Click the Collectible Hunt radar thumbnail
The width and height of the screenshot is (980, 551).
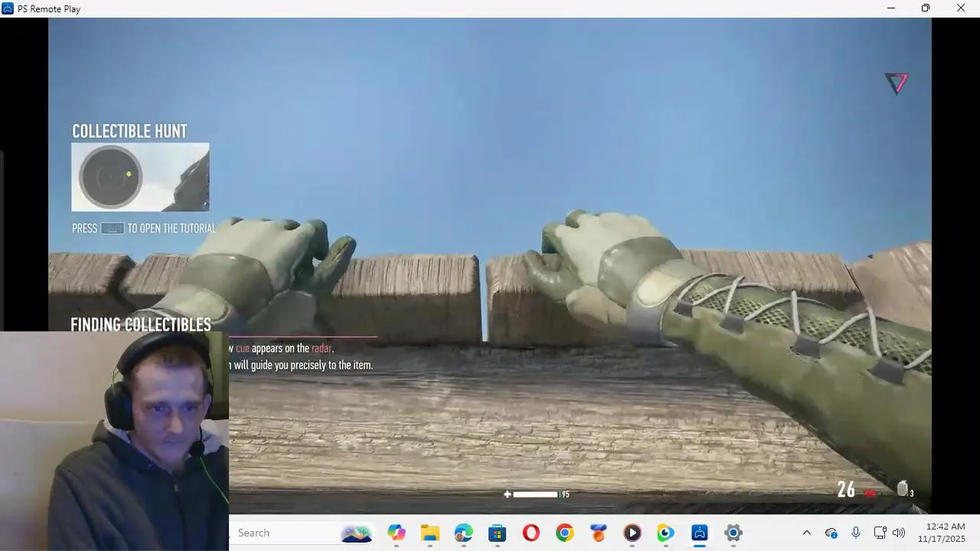click(x=140, y=177)
